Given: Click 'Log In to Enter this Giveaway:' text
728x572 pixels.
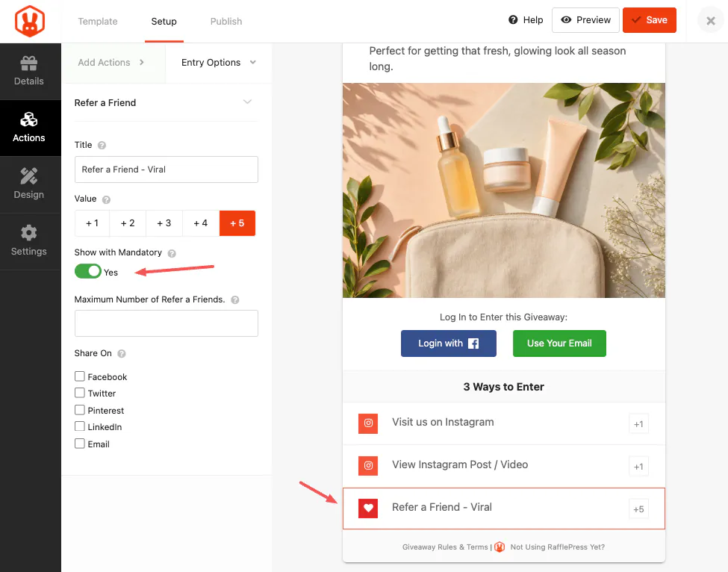Looking at the screenshot, I should click(x=503, y=317).
